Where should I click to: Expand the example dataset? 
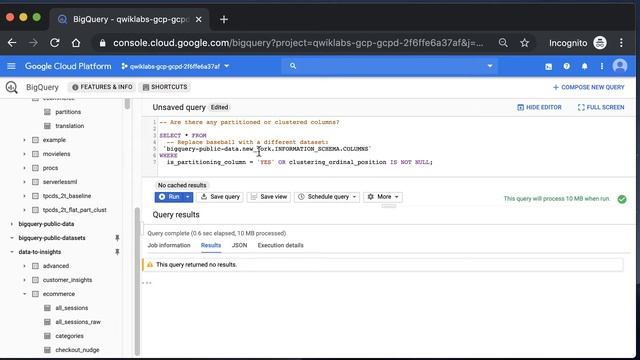point(24,140)
